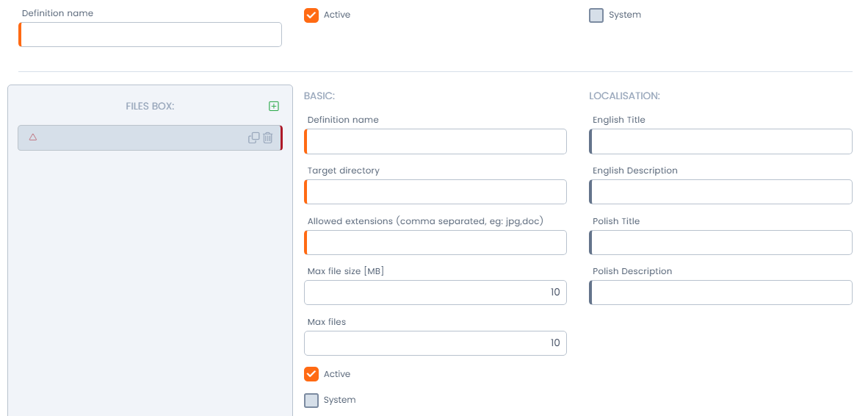868x416 pixels.
Task: Check System checkbox in Basic section
Action: click(311, 401)
